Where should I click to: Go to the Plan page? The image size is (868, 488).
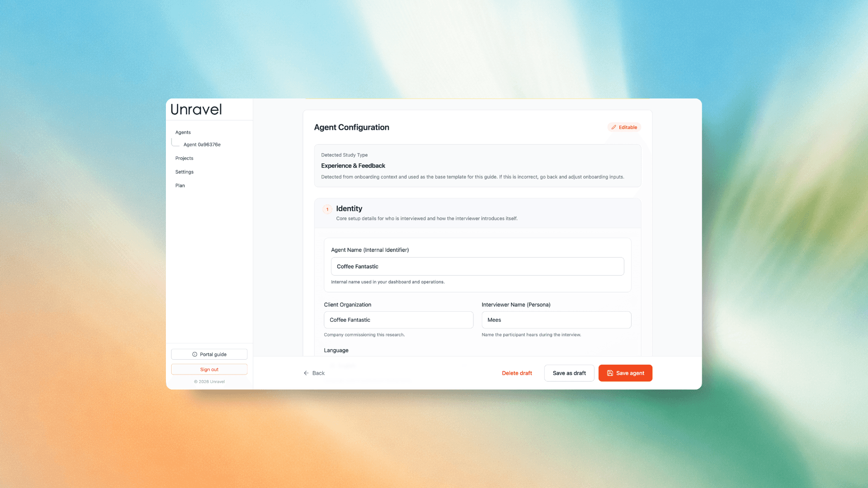(x=180, y=185)
